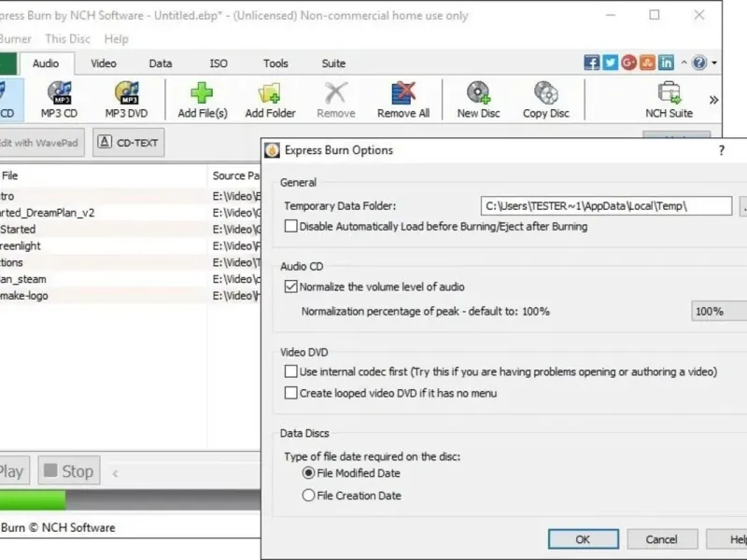Launch the Copy Disc tool
Screen dimensions: 747x560
546,100
